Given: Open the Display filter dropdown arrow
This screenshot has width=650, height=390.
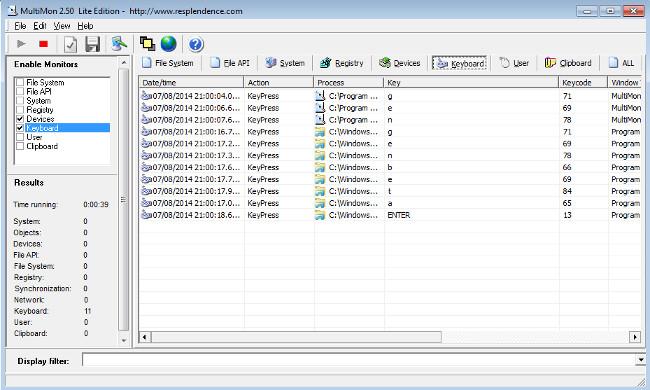Looking at the screenshot, I should pos(640,360).
